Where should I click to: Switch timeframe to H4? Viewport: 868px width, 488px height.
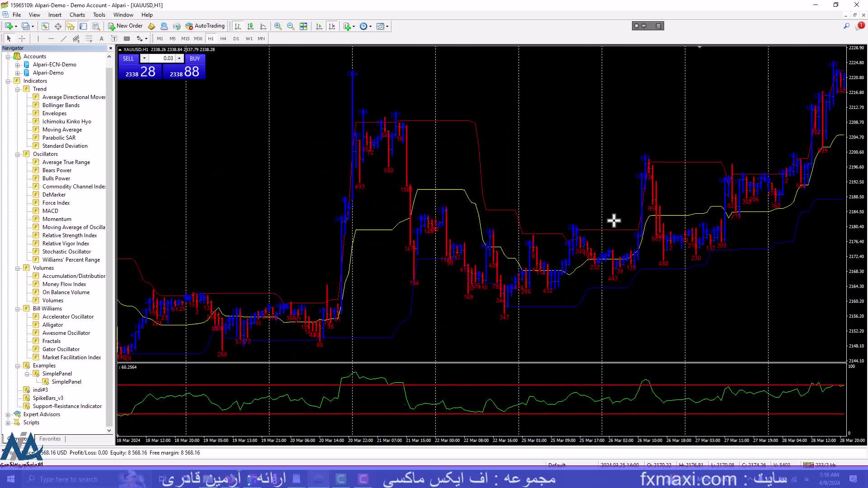(223, 38)
